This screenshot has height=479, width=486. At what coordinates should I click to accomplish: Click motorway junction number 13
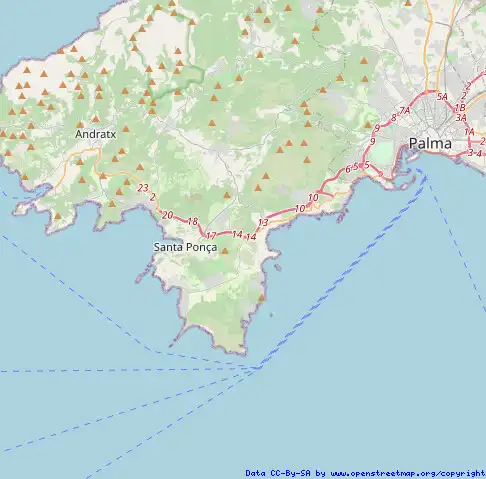pyautogui.click(x=263, y=222)
